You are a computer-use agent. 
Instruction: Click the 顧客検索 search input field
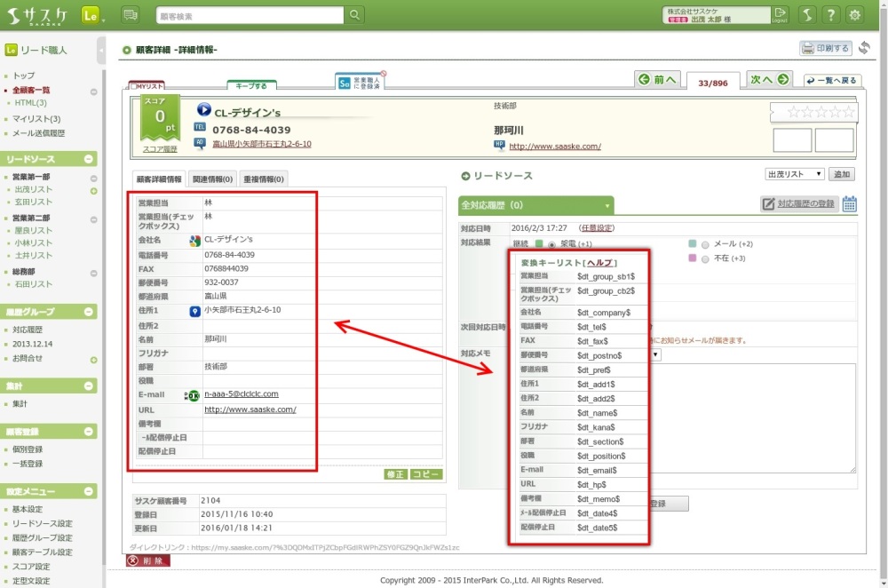[x=250, y=15]
